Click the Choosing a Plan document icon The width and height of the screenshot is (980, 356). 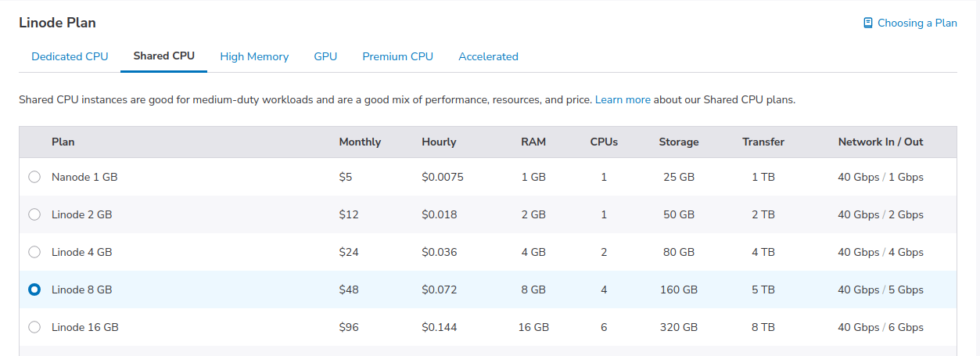tap(867, 23)
